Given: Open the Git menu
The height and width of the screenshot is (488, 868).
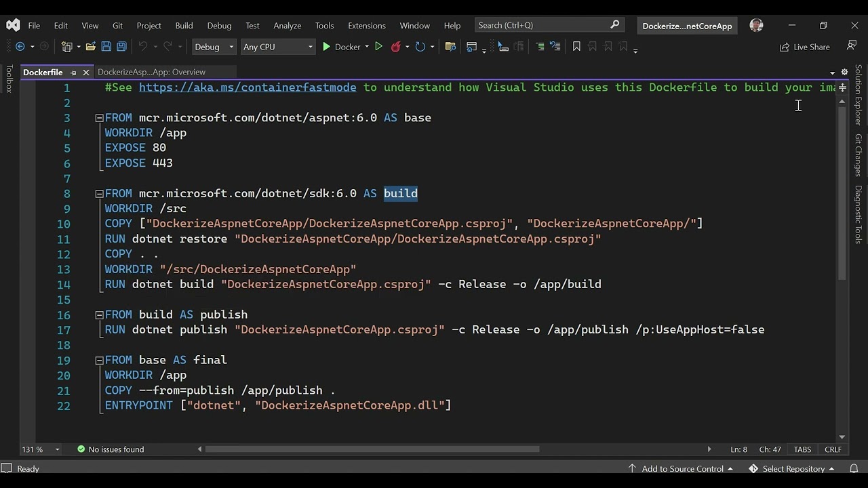Looking at the screenshot, I should [x=117, y=25].
